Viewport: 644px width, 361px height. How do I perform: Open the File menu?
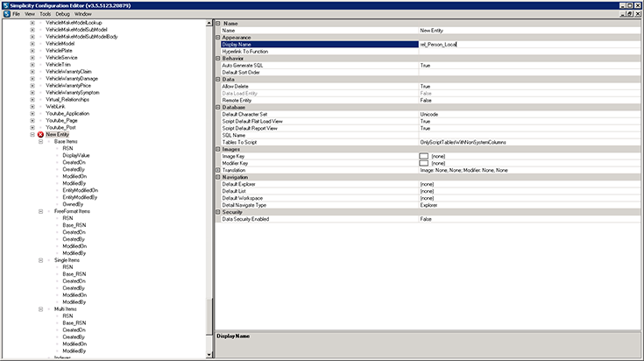click(17, 14)
